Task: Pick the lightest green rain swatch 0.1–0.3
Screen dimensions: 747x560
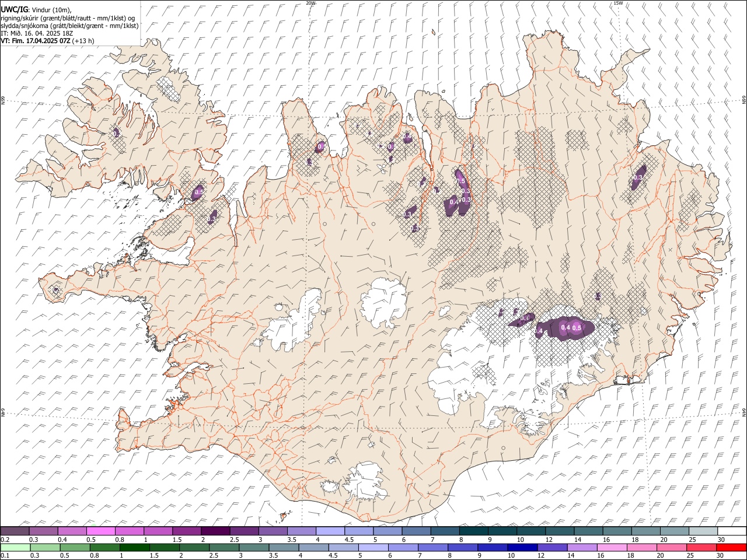Action: [15, 548]
